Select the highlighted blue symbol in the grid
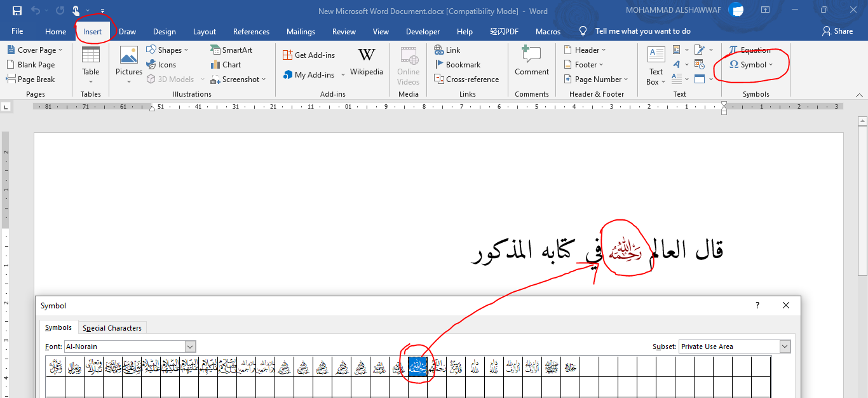This screenshot has width=868, height=398. (x=417, y=367)
